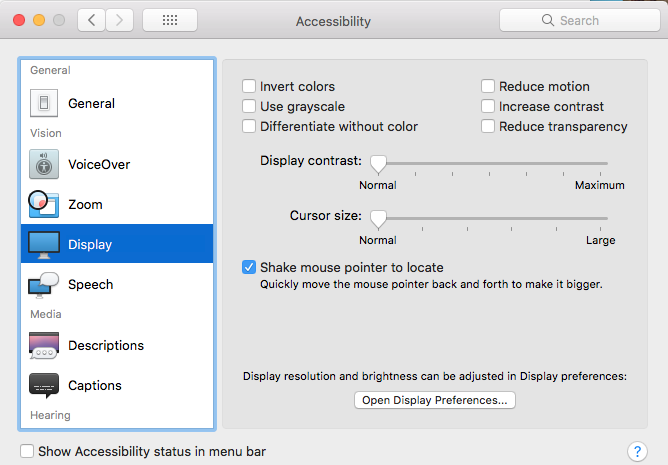Open the VoiceOver accessibility icon
Viewport: 668px width, 465px height.
[x=44, y=164]
